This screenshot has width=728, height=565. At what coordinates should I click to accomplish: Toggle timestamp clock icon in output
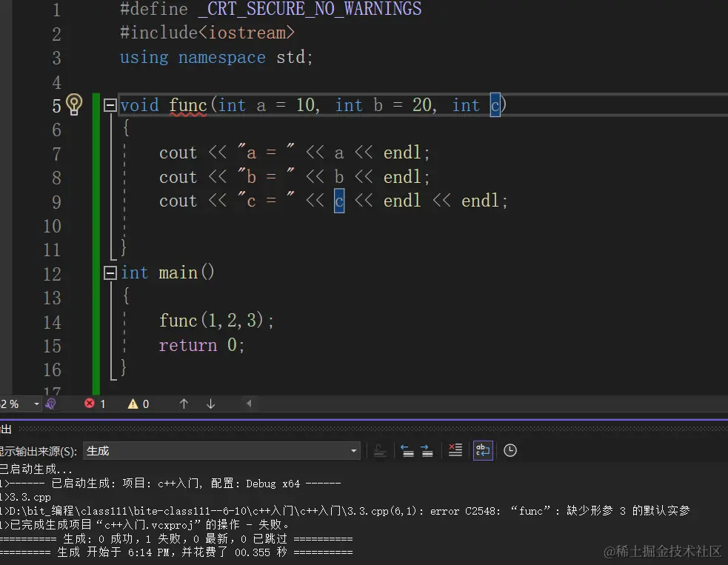pos(510,450)
